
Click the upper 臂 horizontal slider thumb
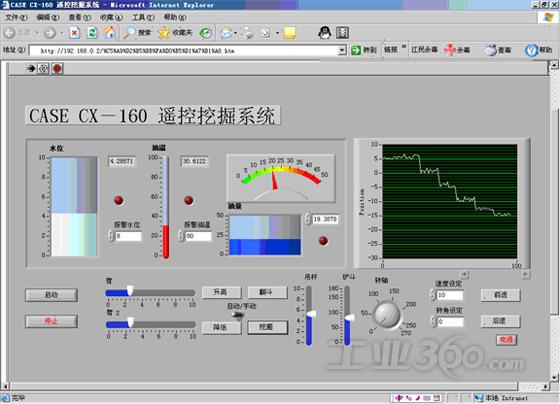point(130,291)
